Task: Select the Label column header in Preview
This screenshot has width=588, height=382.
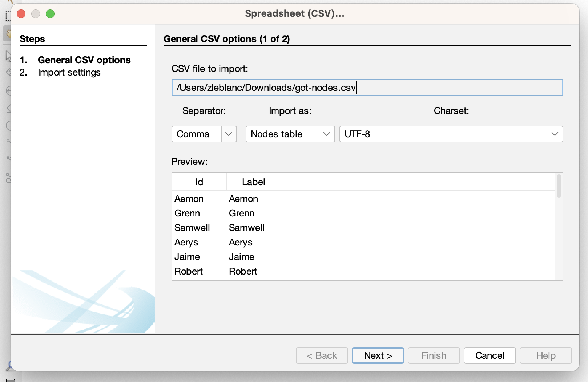Action: tap(253, 182)
